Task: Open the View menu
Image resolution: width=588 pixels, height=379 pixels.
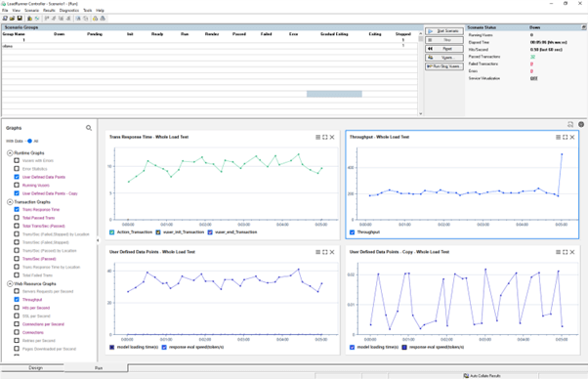Action: [x=17, y=10]
